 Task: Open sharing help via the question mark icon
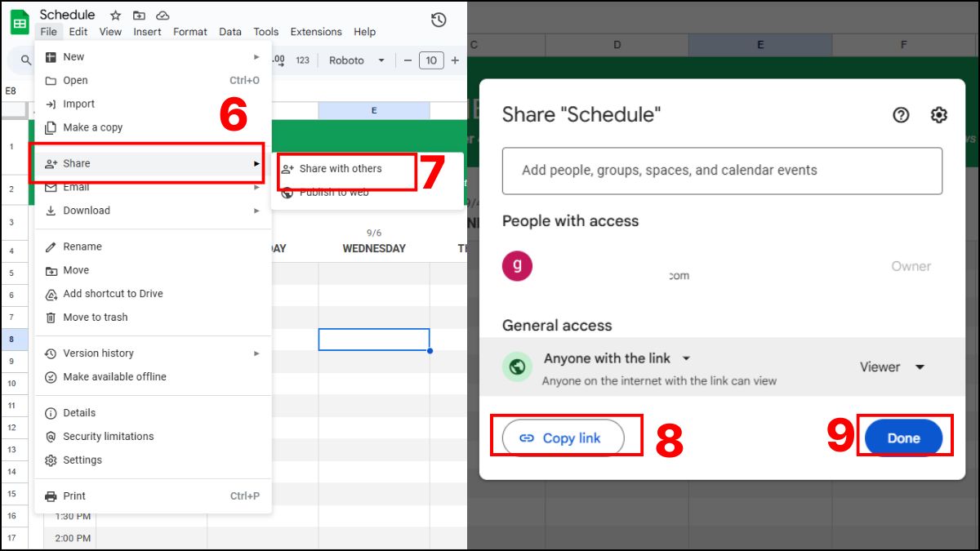point(901,115)
